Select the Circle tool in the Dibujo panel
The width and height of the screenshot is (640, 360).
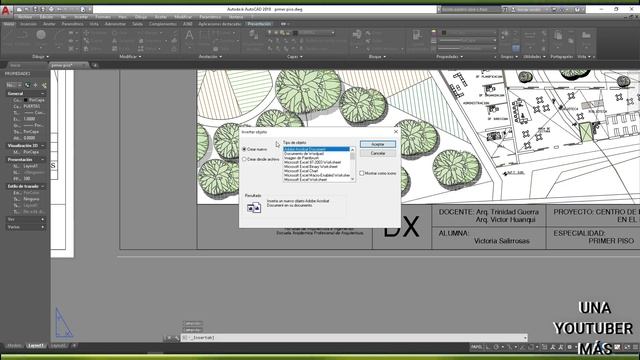(41, 35)
